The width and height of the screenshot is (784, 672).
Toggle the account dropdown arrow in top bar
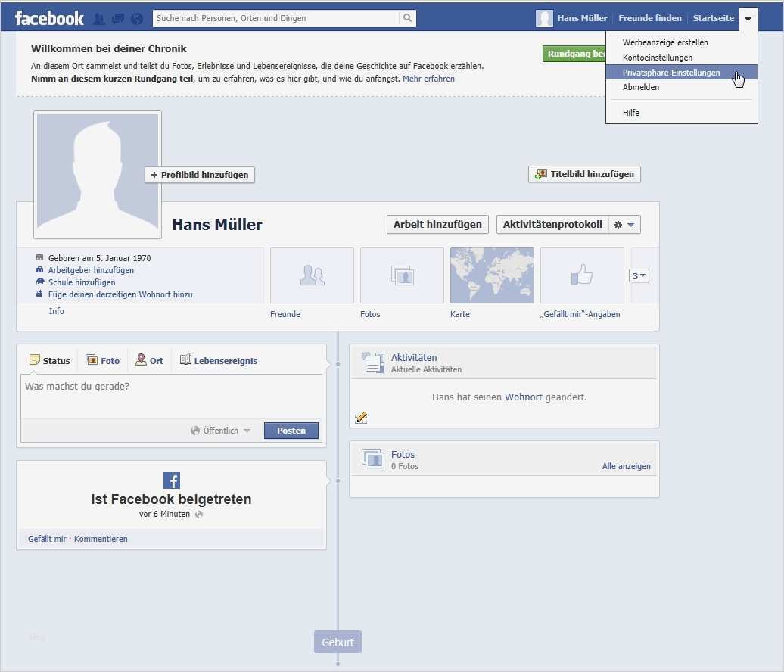click(748, 19)
